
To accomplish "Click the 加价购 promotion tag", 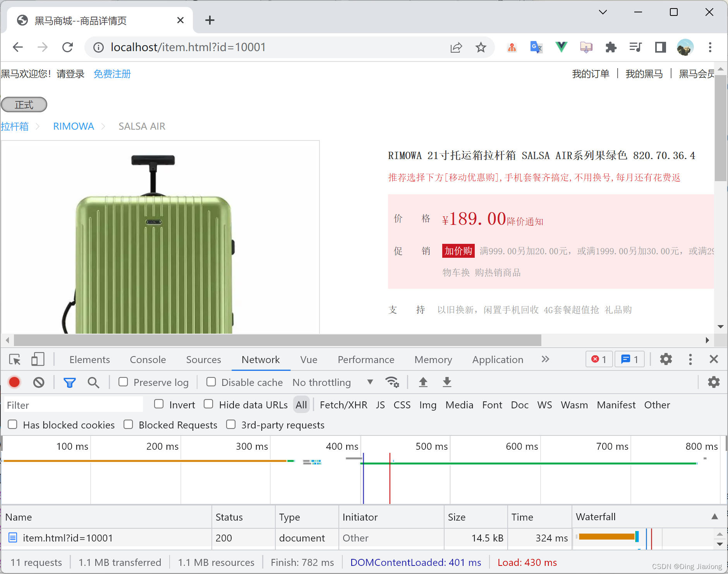I will point(458,251).
